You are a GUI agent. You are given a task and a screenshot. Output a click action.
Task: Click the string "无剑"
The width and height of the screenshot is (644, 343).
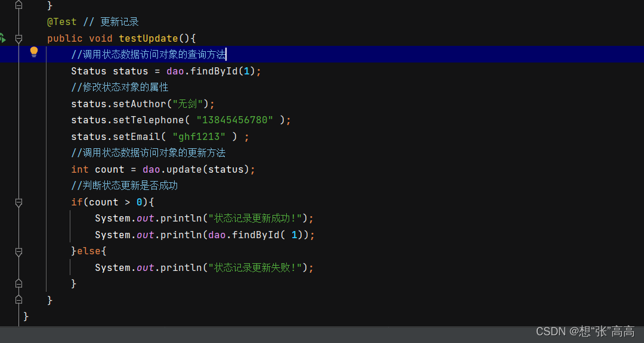point(188,104)
